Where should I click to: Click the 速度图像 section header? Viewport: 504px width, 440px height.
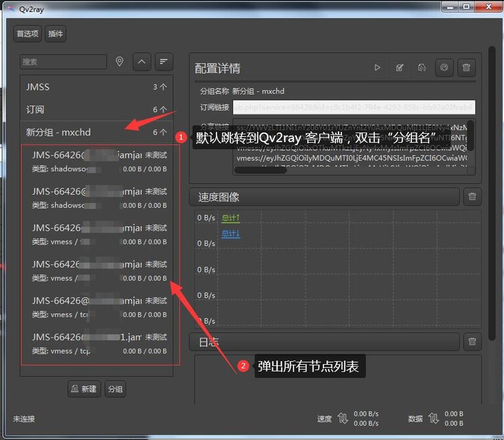pos(324,197)
